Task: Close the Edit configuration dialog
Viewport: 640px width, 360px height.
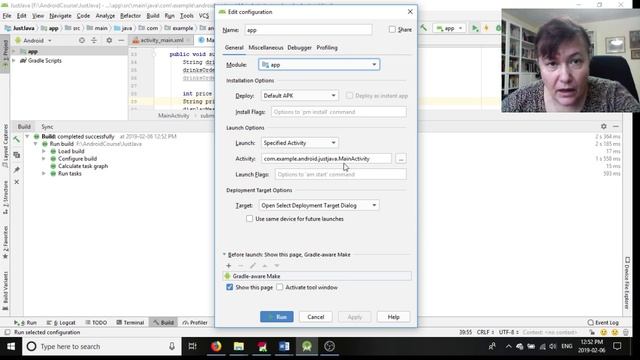Action: click(x=410, y=11)
